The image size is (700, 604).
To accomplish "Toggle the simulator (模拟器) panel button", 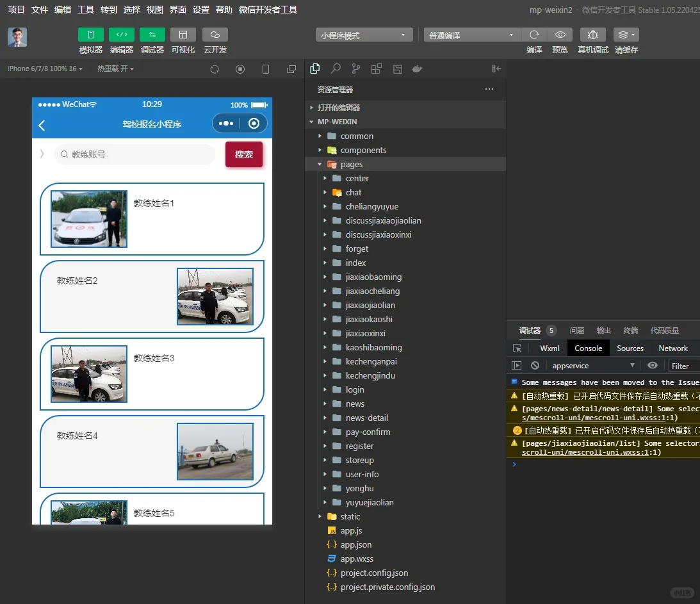I will click(x=91, y=35).
